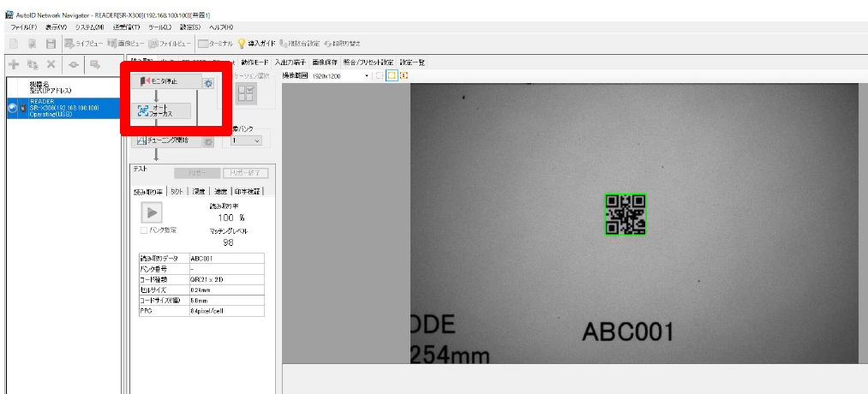Click the highlighted orange square region icon

point(392,75)
